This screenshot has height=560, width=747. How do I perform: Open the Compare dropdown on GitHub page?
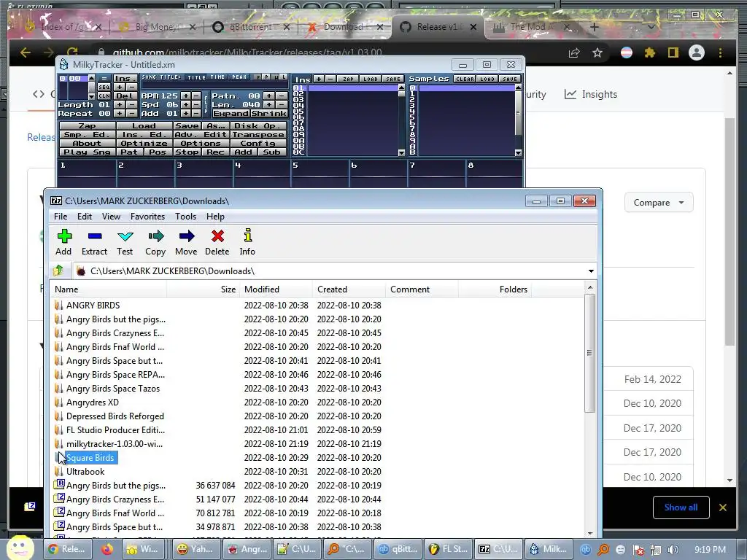click(x=659, y=203)
